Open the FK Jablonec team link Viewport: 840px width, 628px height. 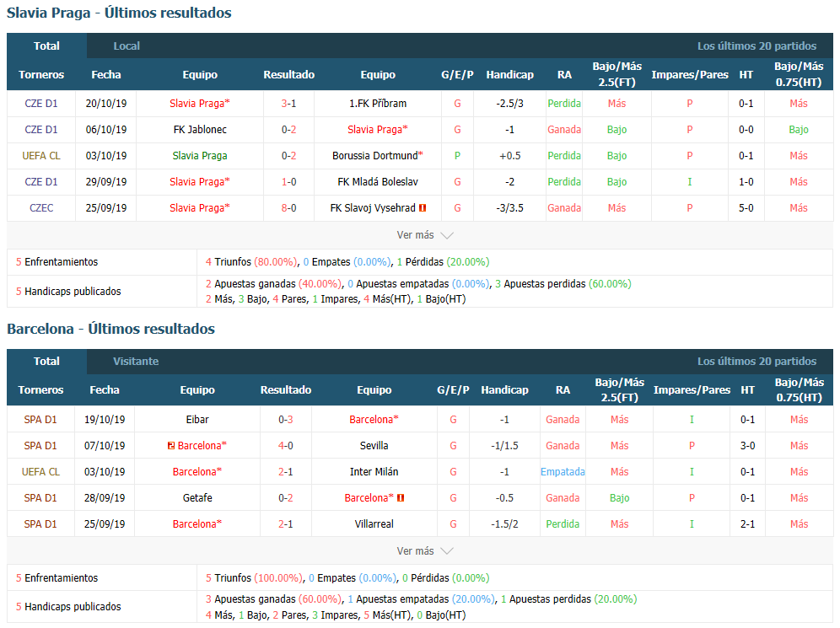(200, 130)
